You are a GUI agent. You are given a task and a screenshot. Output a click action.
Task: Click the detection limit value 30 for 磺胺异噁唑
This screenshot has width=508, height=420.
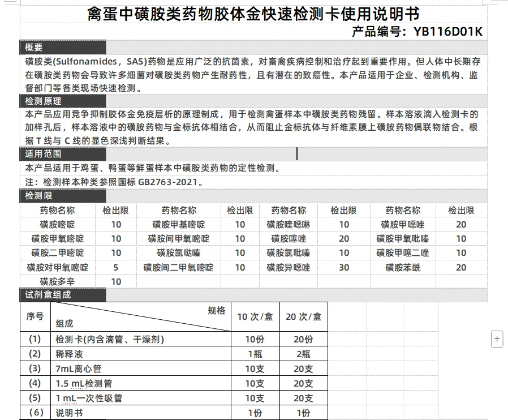coord(345,267)
